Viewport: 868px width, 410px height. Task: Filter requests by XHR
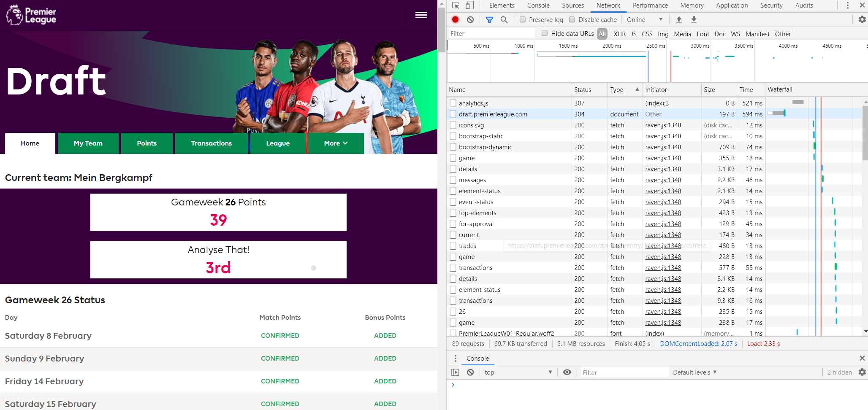[x=619, y=34]
